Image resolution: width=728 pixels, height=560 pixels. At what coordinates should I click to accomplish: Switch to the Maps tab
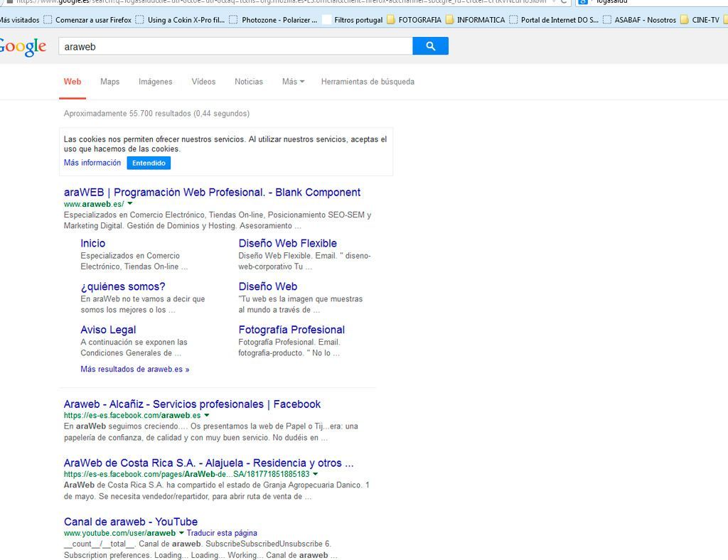[109, 82]
